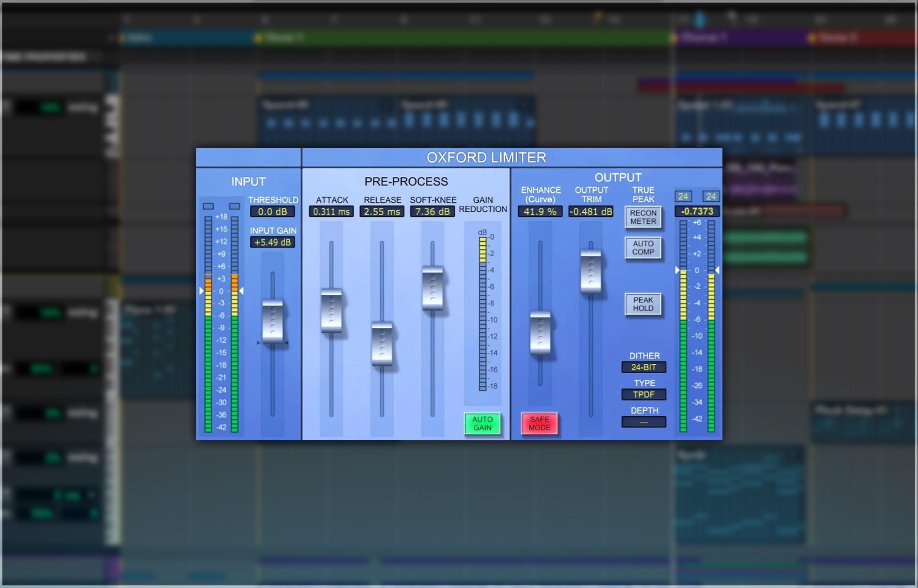Screen dimensions: 918x588
Task: Click the INPUT section heading
Action: pos(248,182)
